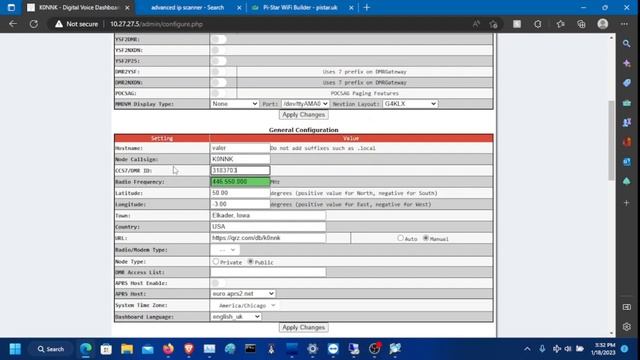
Task: Click the Town input field
Action: click(x=268, y=215)
